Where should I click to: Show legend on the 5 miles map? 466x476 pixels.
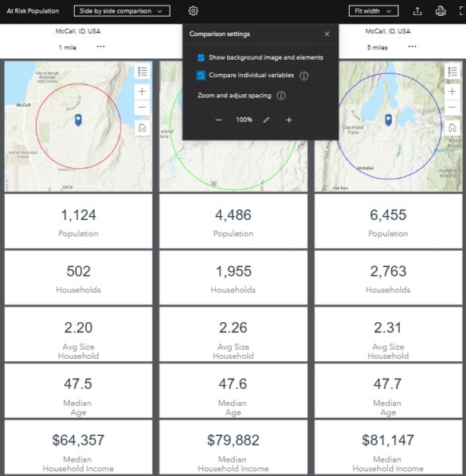point(452,72)
